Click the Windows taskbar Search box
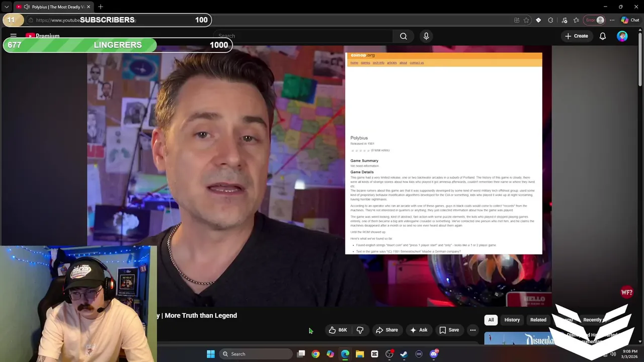Image resolution: width=644 pixels, height=362 pixels. (x=255, y=354)
